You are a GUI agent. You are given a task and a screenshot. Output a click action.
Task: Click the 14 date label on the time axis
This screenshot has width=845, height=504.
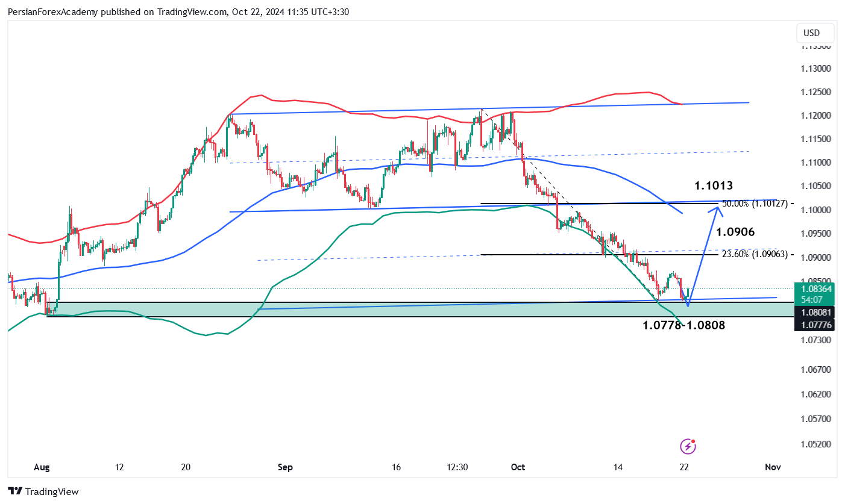click(617, 467)
